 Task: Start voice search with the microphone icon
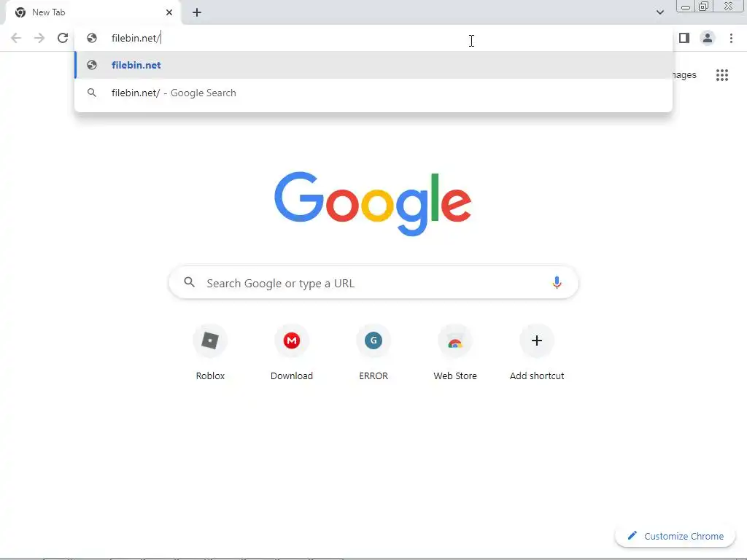(557, 283)
